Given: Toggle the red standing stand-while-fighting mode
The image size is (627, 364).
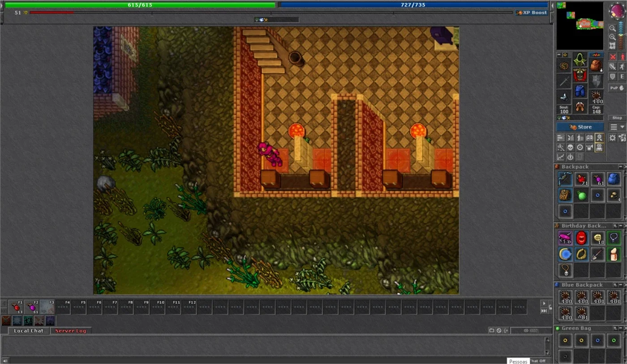Looking at the screenshot, I should pyautogui.click(x=622, y=56).
